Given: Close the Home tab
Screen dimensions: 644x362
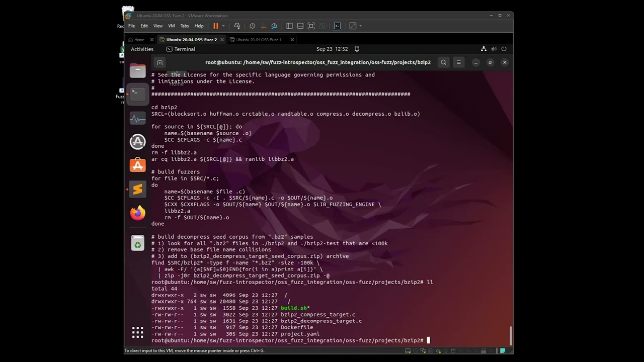Looking at the screenshot, I should coord(152,40).
